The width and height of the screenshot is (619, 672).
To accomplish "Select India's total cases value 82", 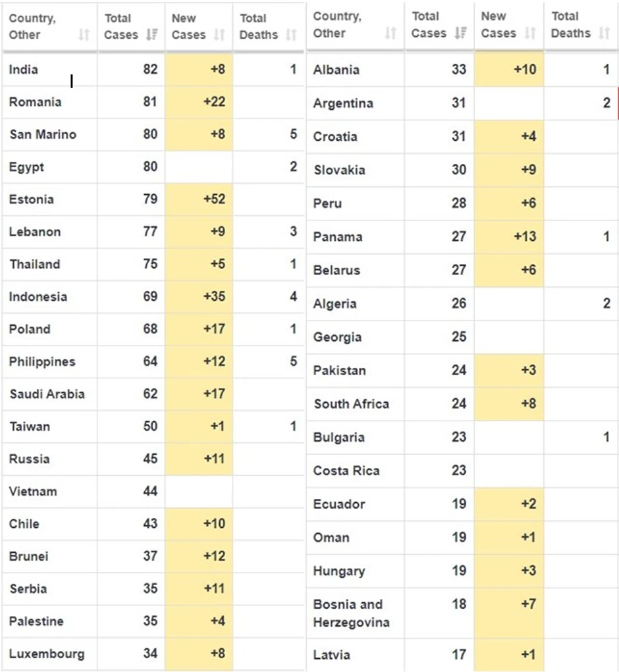I will pos(150,69).
